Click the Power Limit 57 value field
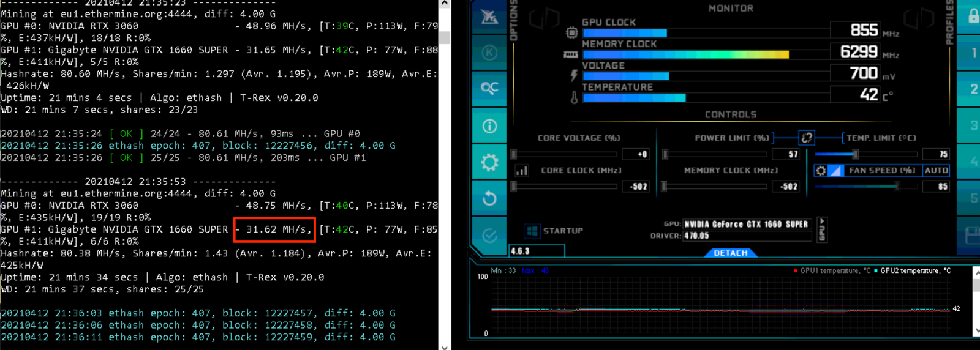 tap(786, 154)
